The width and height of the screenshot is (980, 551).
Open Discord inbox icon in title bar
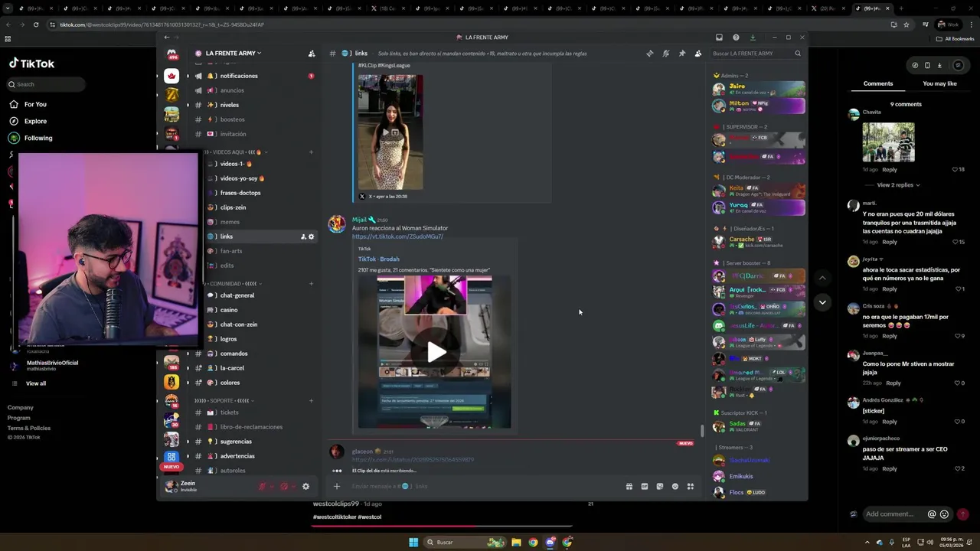(x=719, y=37)
